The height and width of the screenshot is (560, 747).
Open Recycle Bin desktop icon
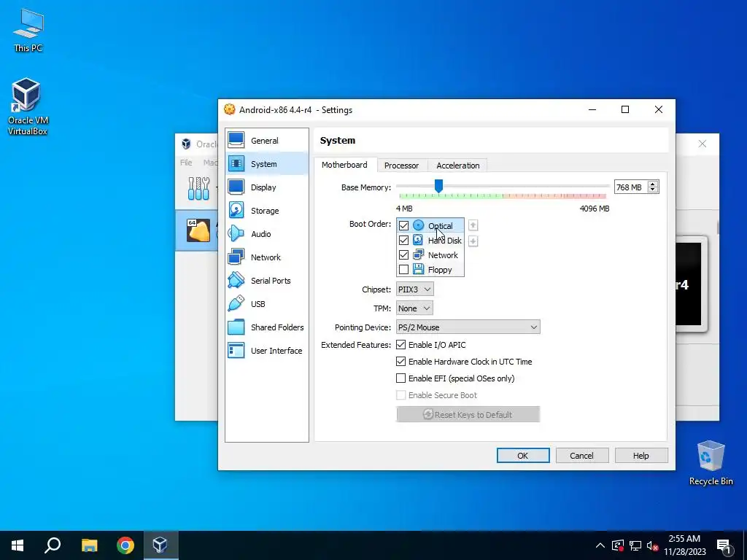pos(711,463)
